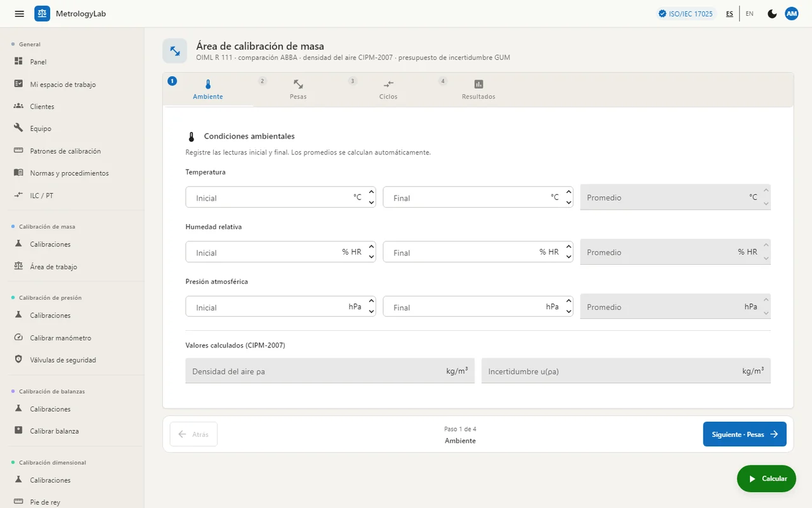Open Calibrar balanza

[72, 431]
